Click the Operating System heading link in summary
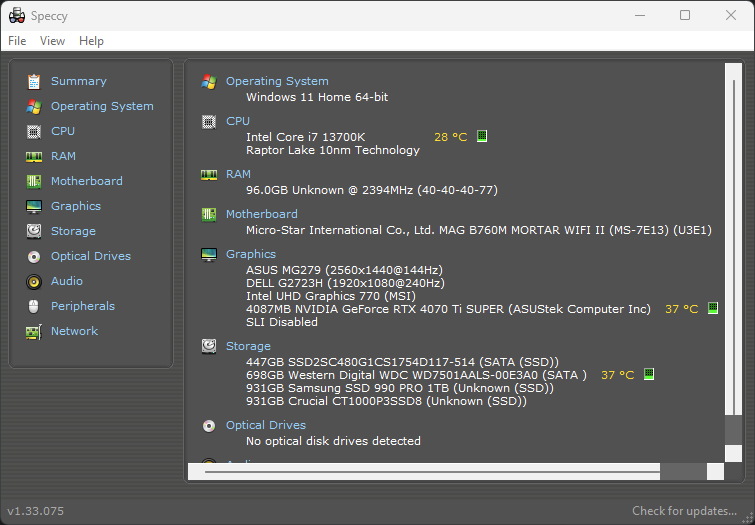Screen dimensions: 755x525 coord(277,81)
